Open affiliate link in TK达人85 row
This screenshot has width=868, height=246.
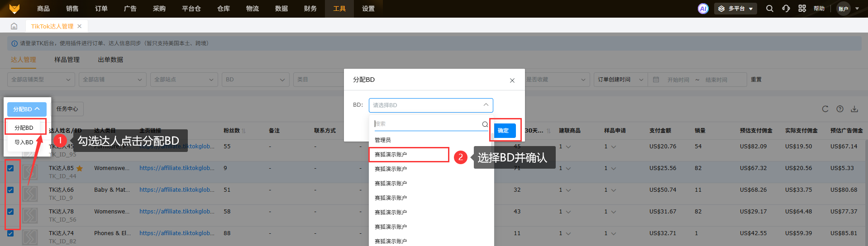(177, 168)
